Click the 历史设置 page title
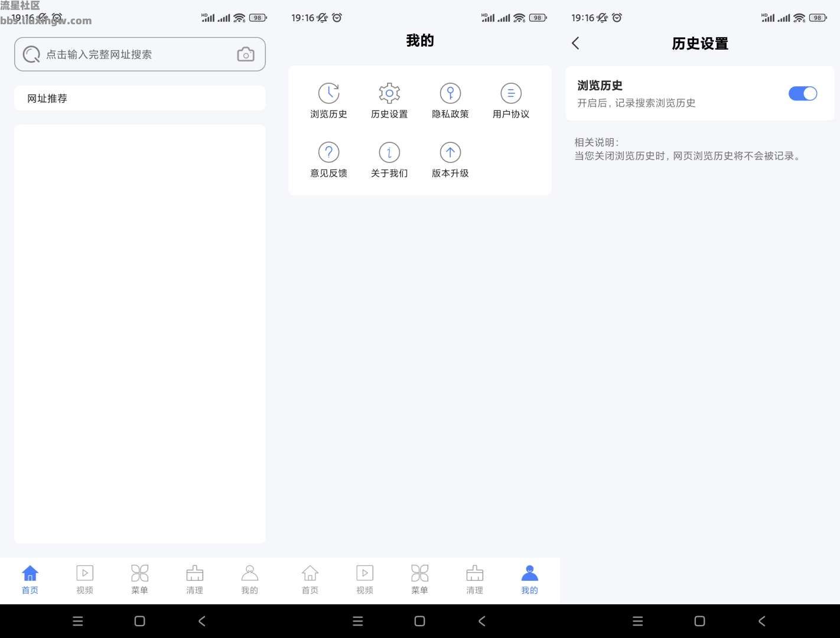 coord(700,44)
